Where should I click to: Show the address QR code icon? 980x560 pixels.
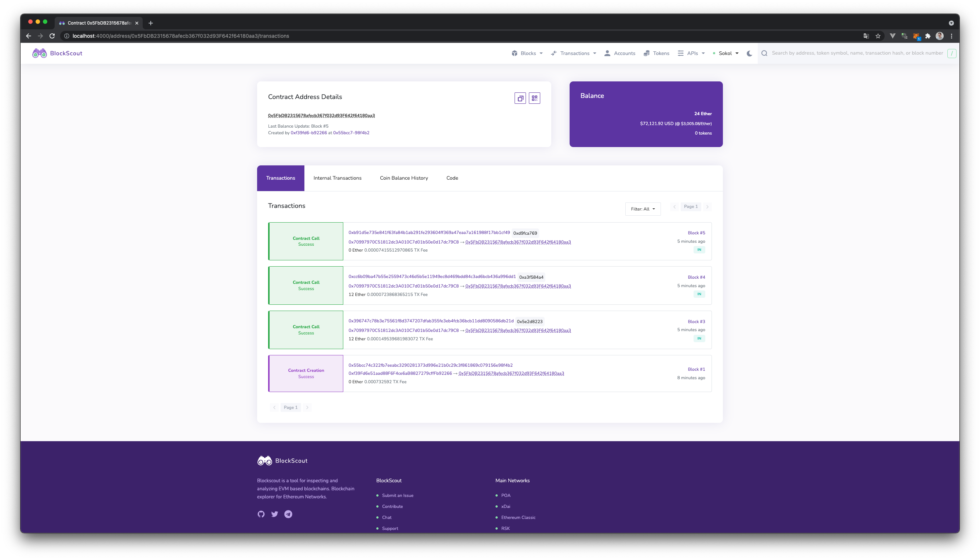534,98
